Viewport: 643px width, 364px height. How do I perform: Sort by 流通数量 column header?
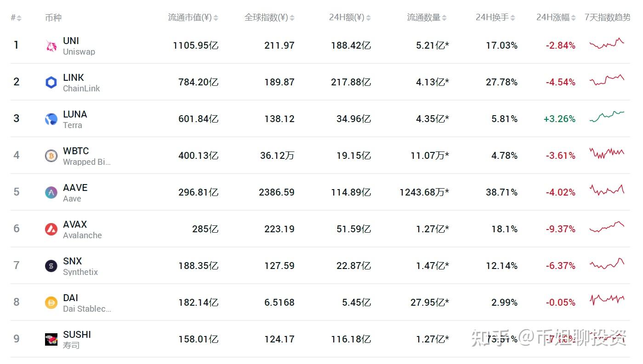[x=427, y=17]
